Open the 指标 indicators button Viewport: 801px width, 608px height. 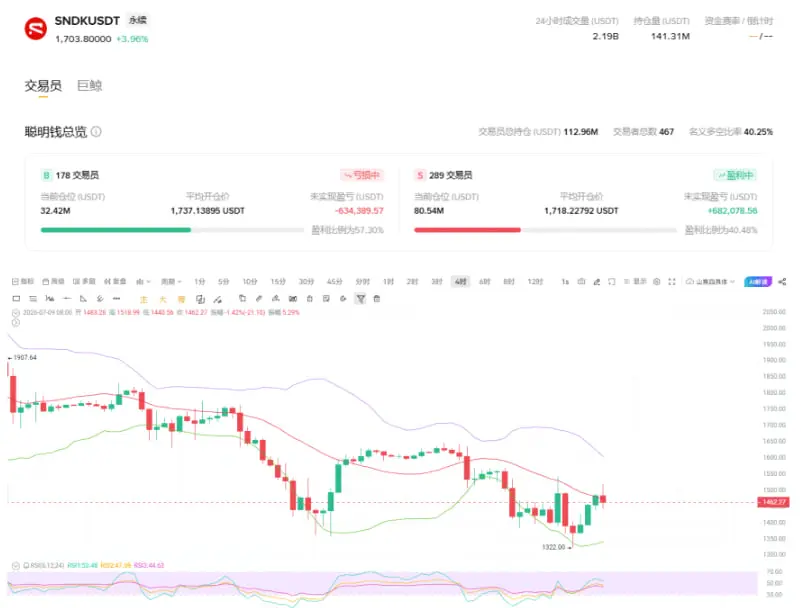click(x=22, y=282)
